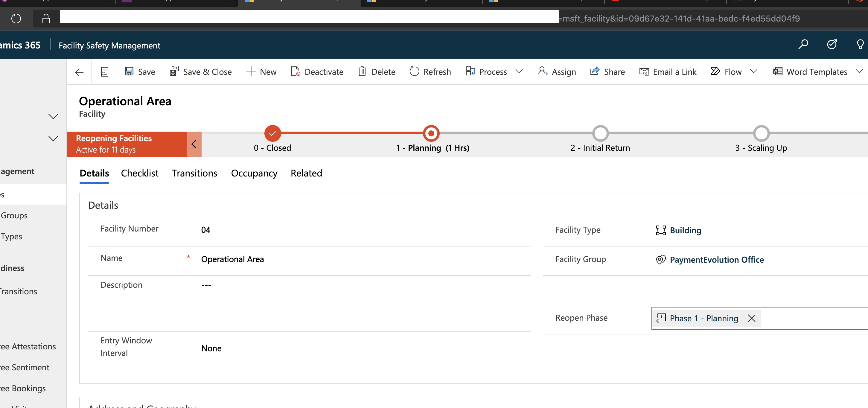Switch to the Checklist tab
Screen dimensions: 868x408
tap(139, 173)
